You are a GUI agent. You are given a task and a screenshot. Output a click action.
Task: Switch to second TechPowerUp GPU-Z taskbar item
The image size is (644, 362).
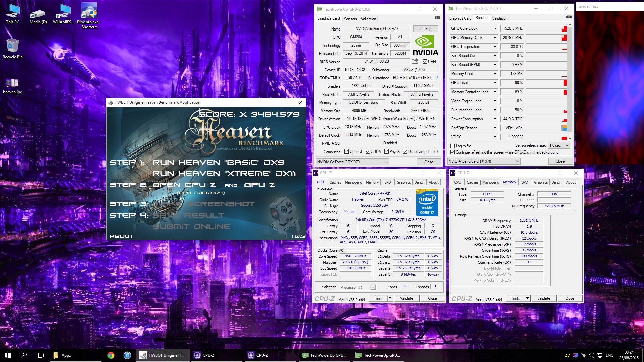[x=377, y=355]
